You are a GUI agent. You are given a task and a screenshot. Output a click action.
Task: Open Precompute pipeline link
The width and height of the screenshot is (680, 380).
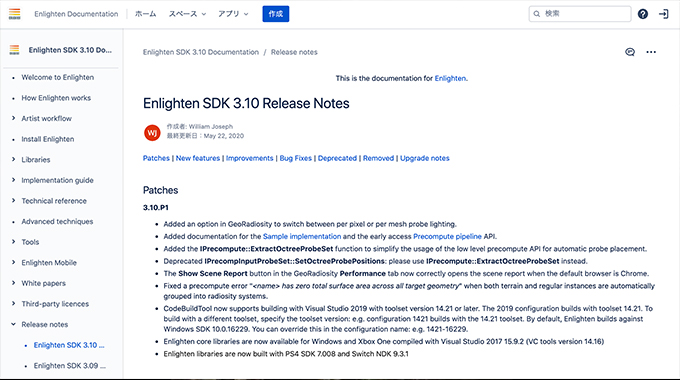coord(447,236)
